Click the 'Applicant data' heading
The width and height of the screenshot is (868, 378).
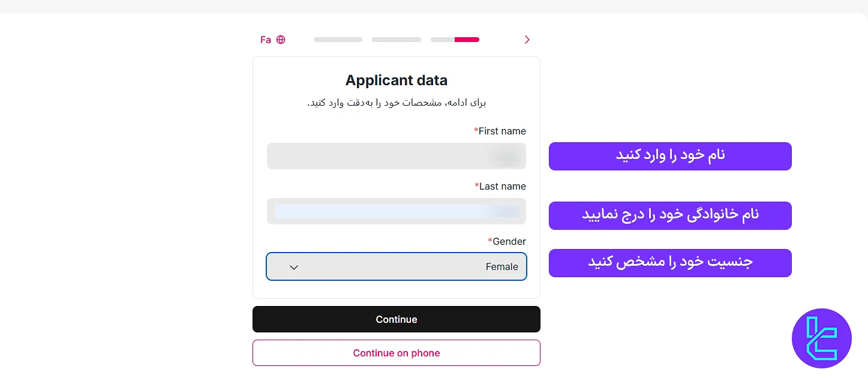(x=397, y=80)
